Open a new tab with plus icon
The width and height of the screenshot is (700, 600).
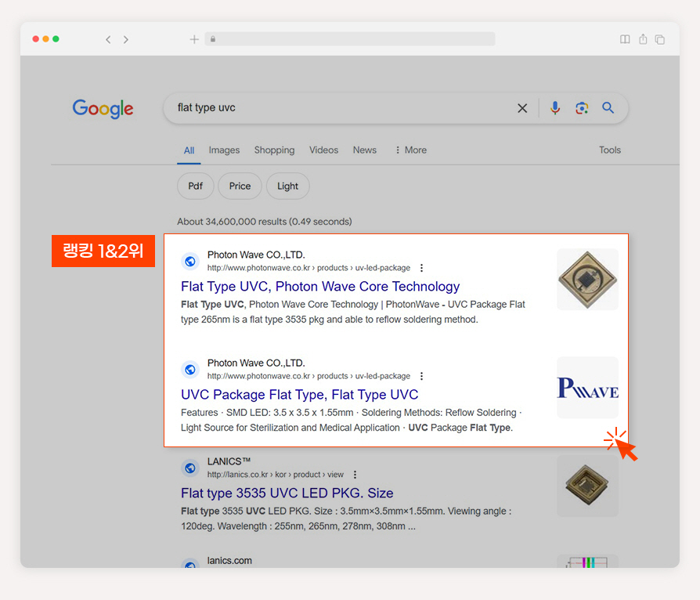[x=194, y=39]
